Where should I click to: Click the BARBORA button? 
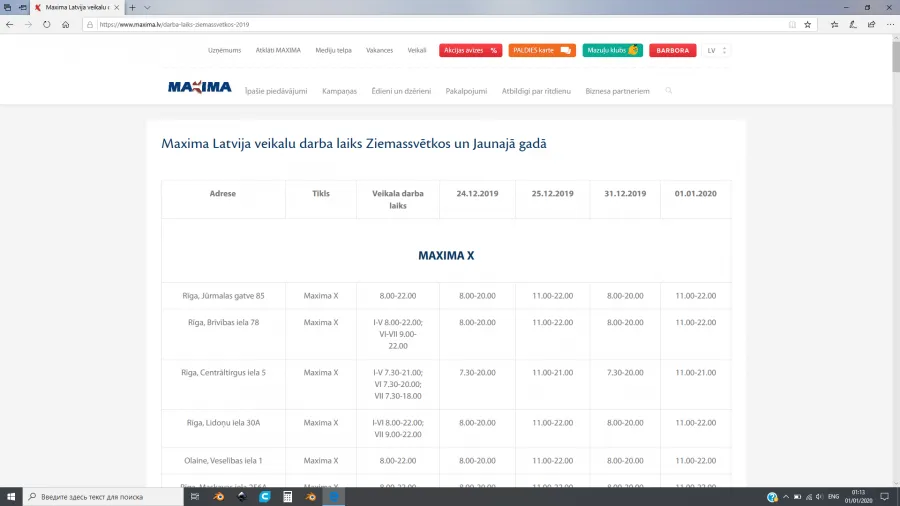(673, 50)
